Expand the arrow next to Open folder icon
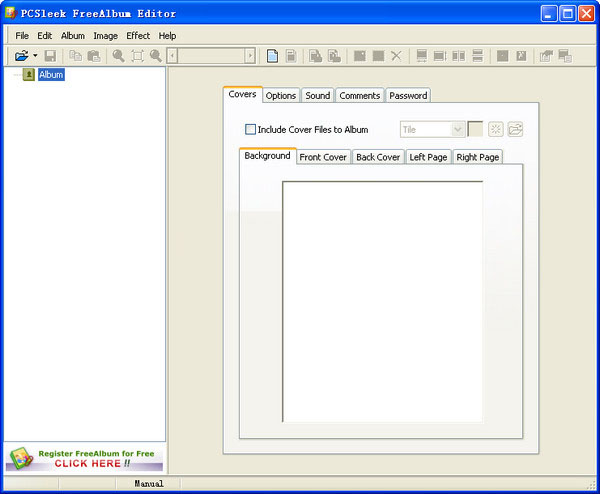This screenshot has width=600, height=494. click(35, 56)
